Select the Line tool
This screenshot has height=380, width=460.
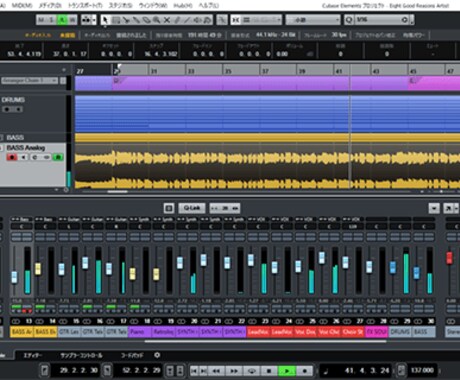tap(187, 20)
